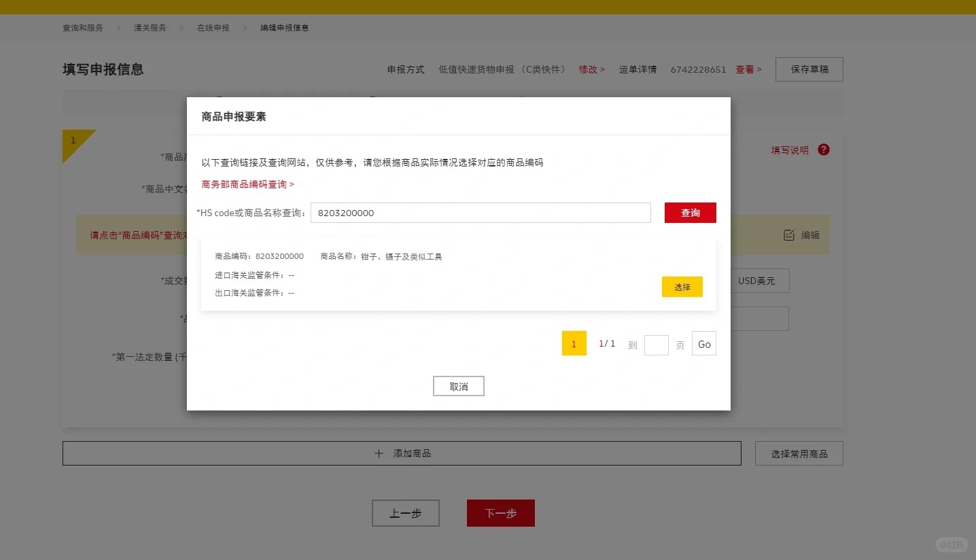Go back with the 上一步 button
Image resolution: width=976 pixels, height=560 pixels.
click(405, 513)
